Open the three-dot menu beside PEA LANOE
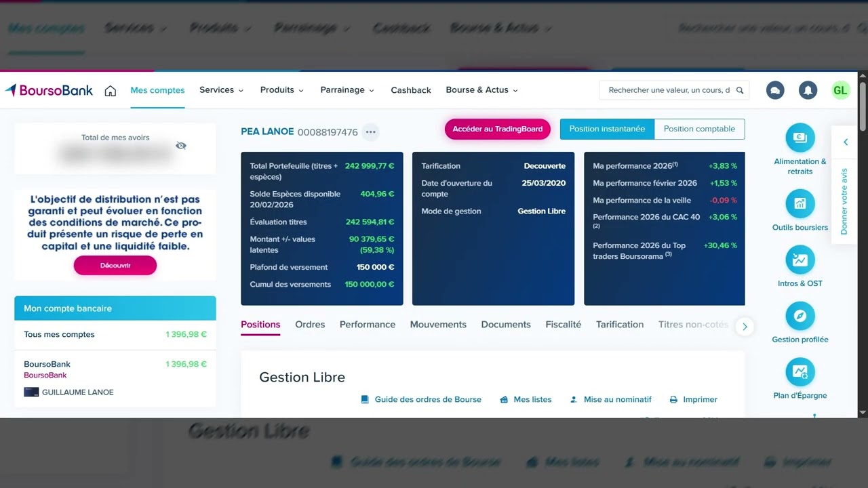This screenshot has height=488, width=868. [370, 131]
